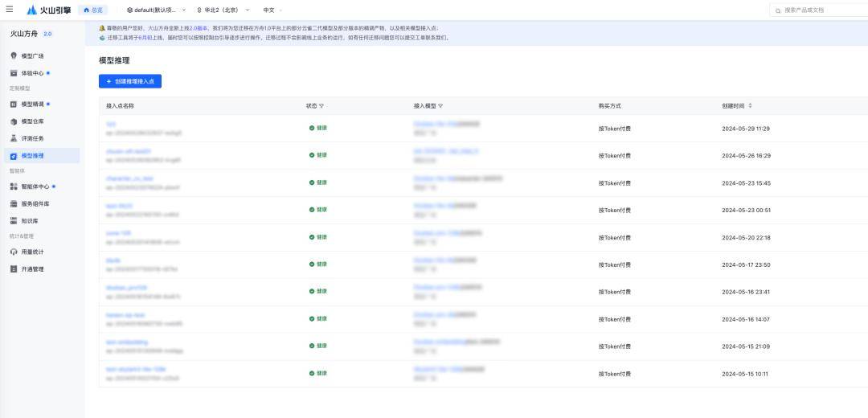Open the 华北2（北京）region dropdown

pos(223,10)
